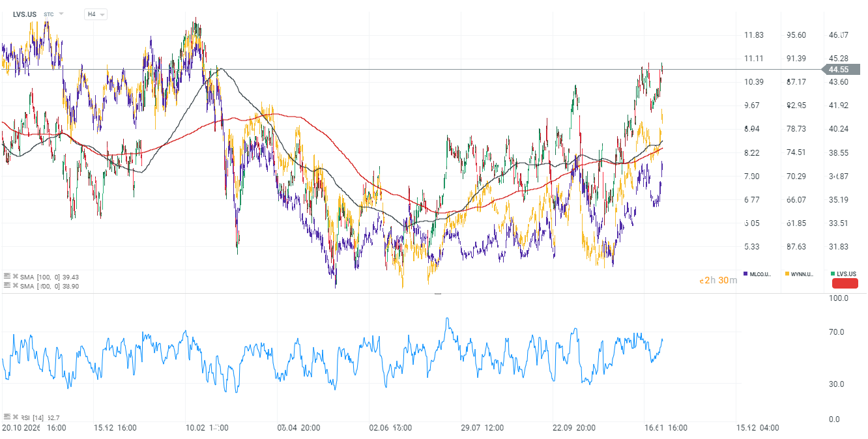Open settings icon for RSI indicator
This screenshot has width=868, height=439.
7,416
